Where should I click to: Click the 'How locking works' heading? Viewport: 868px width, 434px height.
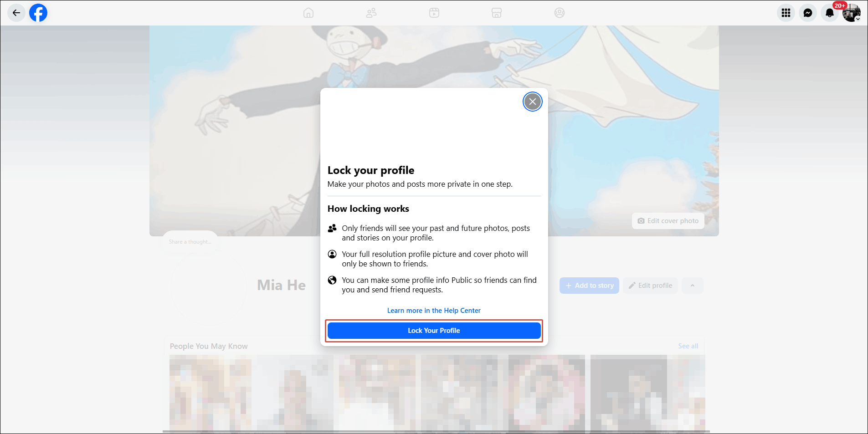pyautogui.click(x=368, y=209)
